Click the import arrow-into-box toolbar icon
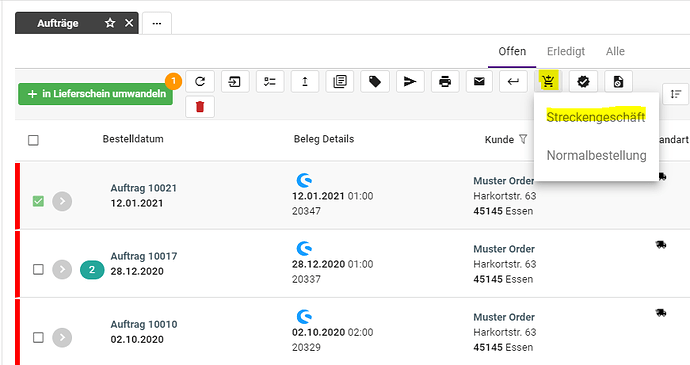The height and width of the screenshot is (365, 690). point(235,81)
